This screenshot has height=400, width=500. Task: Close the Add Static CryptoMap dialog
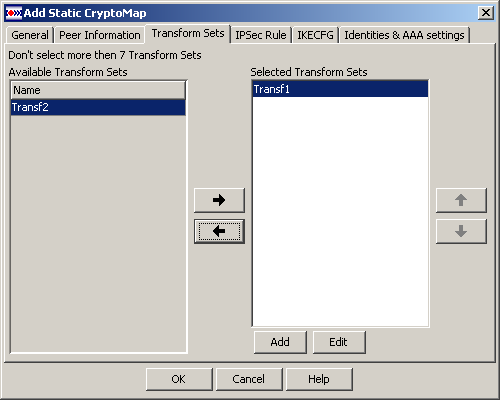click(x=486, y=13)
